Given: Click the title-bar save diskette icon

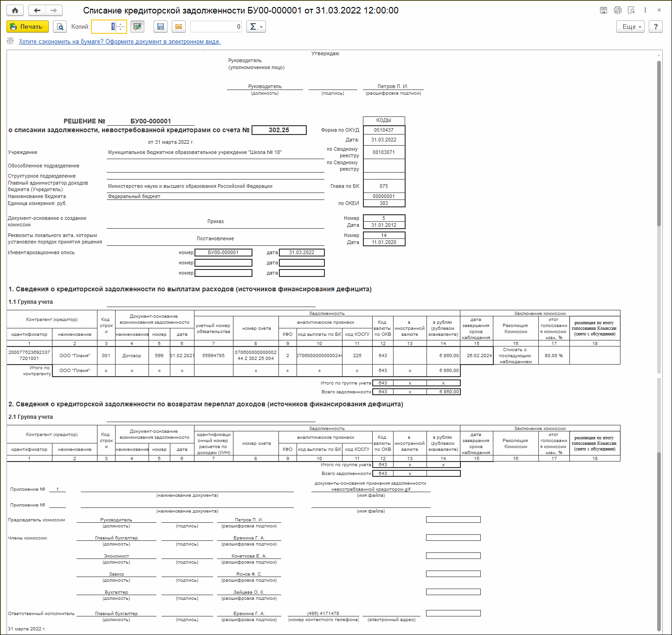Looking at the screenshot, I should pos(603,10).
